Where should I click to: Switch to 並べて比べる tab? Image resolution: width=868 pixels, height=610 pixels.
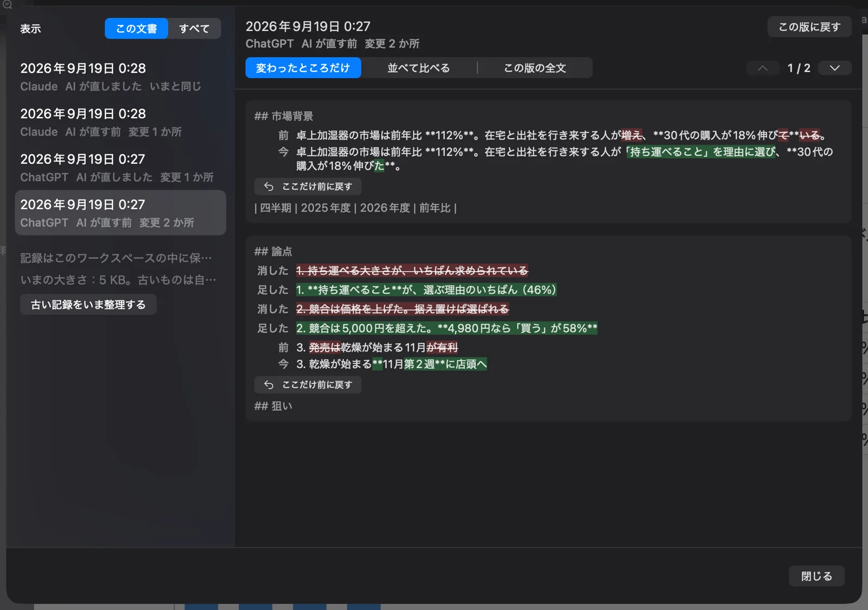point(418,68)
